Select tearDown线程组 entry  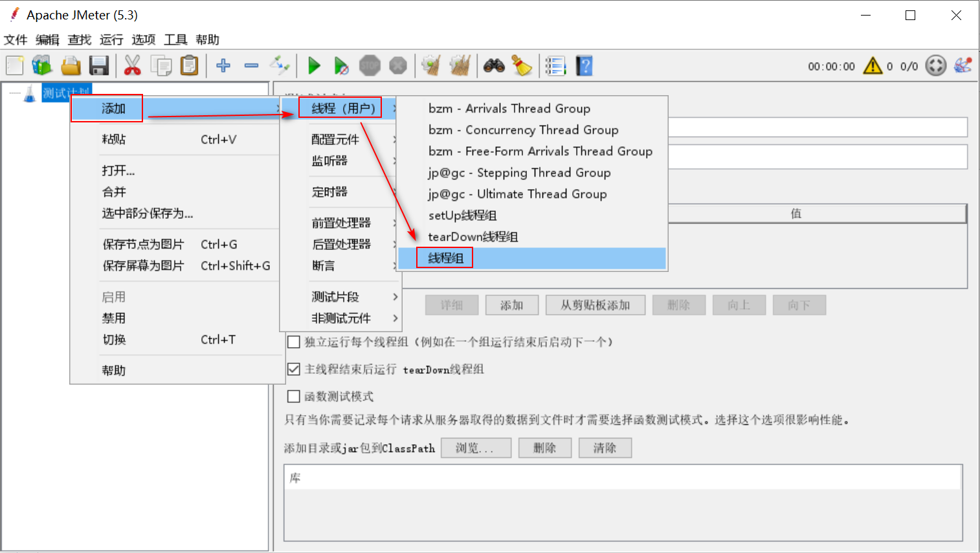click(532, 236)
